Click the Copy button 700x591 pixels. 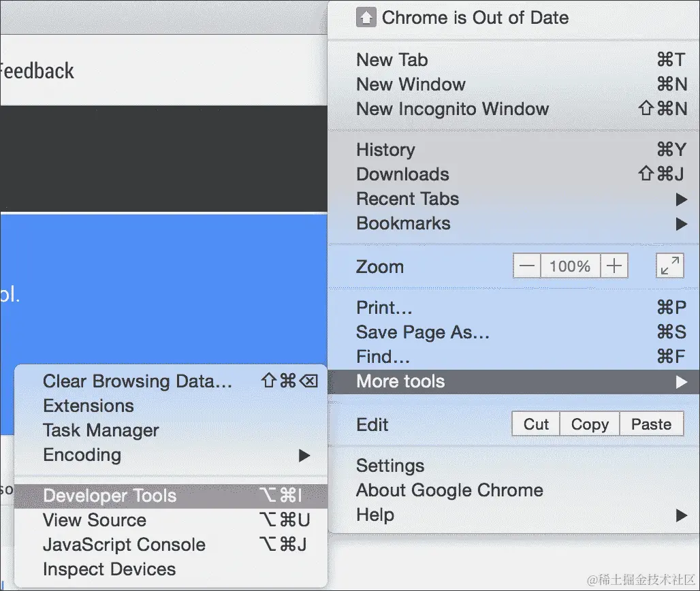589,424
